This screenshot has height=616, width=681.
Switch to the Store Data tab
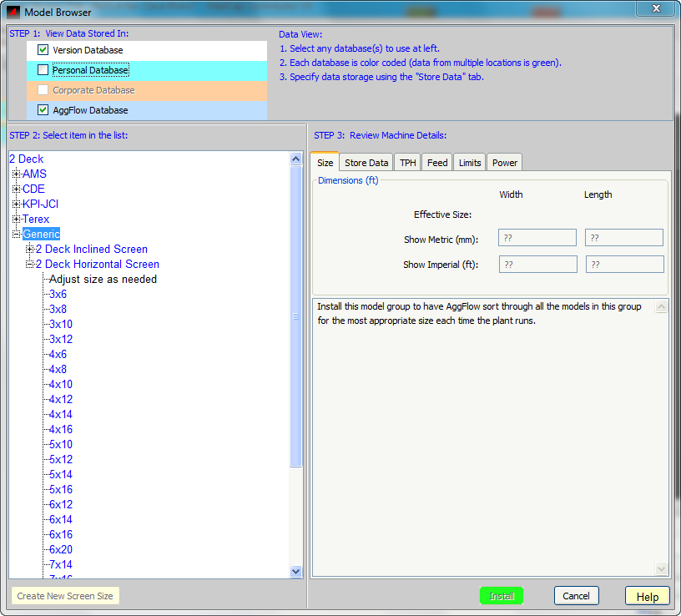[366, 163]
